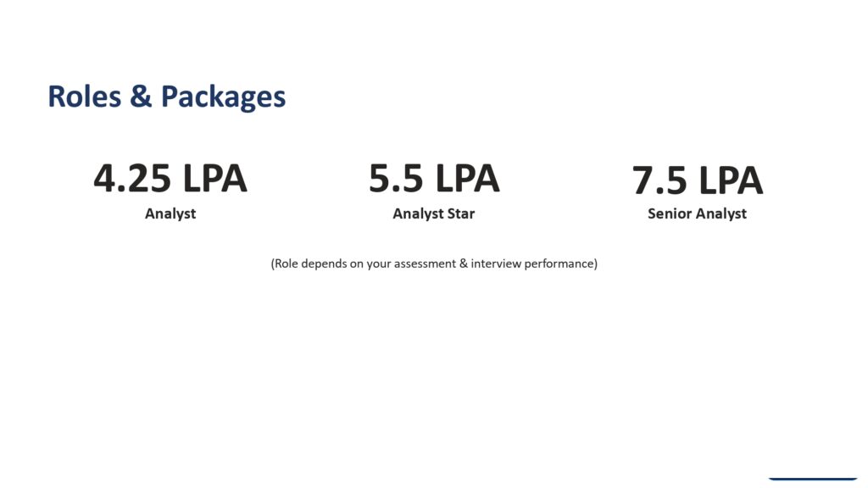Click the parenthetical role-dependence note text
868x488 pixels.
click(434, 264)
